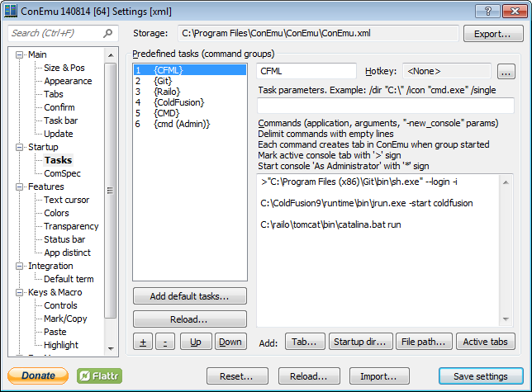Select the Tasks tree item

click(58, 160)
